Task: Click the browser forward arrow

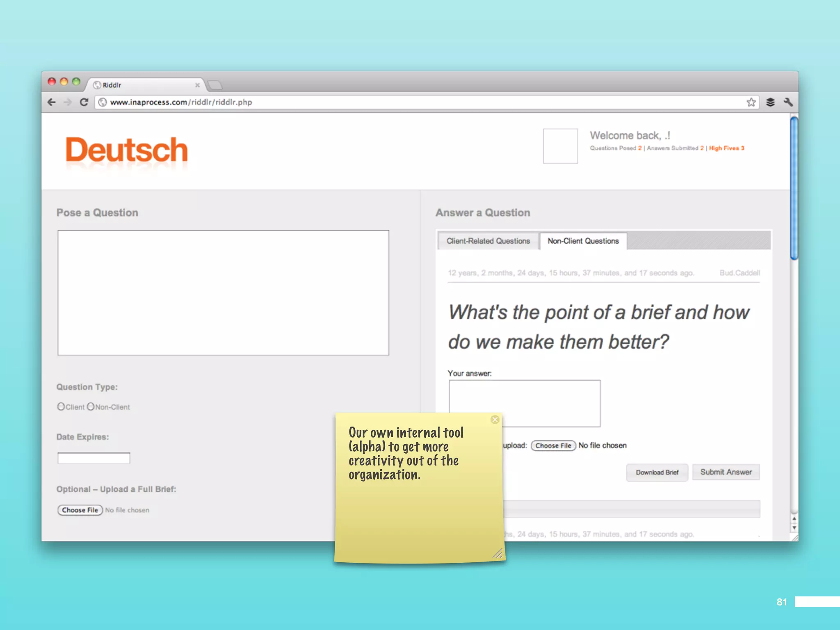Action: [x=68, y=102]
